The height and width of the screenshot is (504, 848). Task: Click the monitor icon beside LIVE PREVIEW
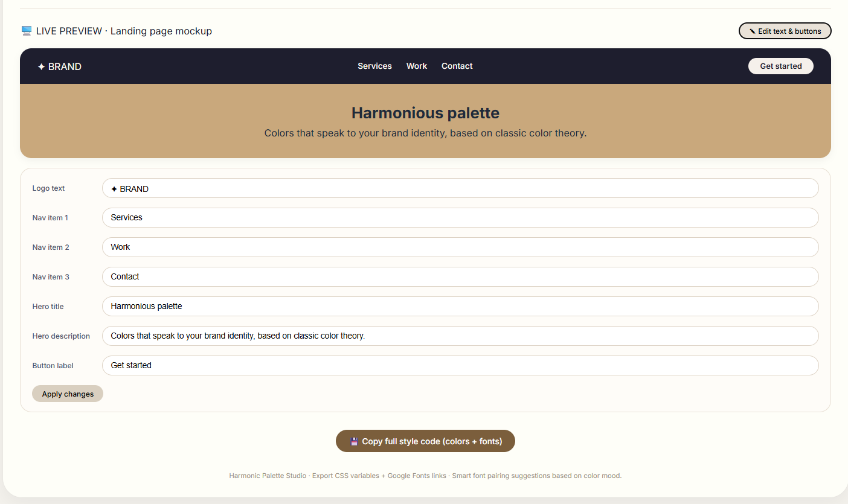tap(27, 31)
